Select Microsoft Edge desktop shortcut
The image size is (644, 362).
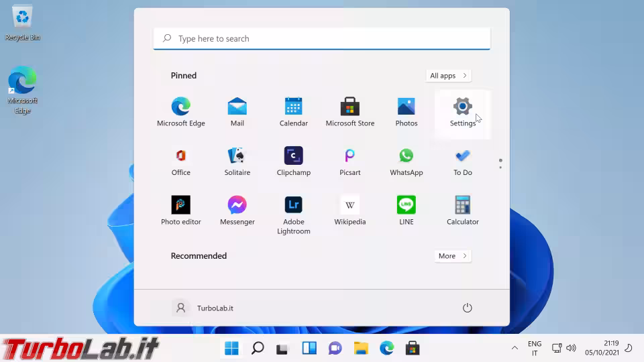[23, 90]
